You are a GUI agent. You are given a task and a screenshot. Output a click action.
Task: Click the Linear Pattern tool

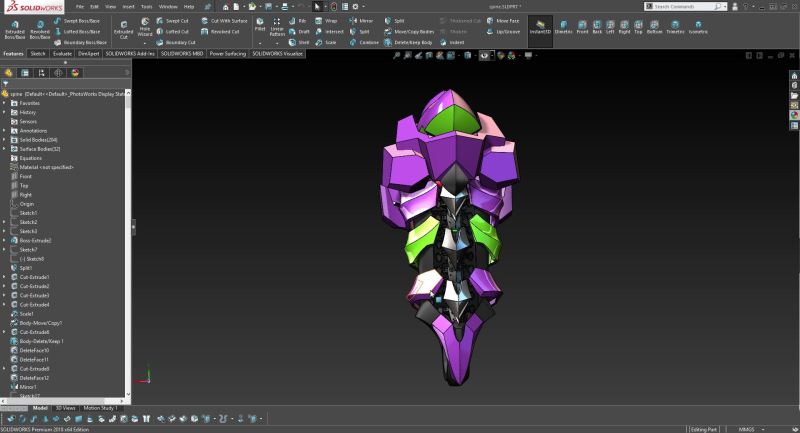[277, 28]
